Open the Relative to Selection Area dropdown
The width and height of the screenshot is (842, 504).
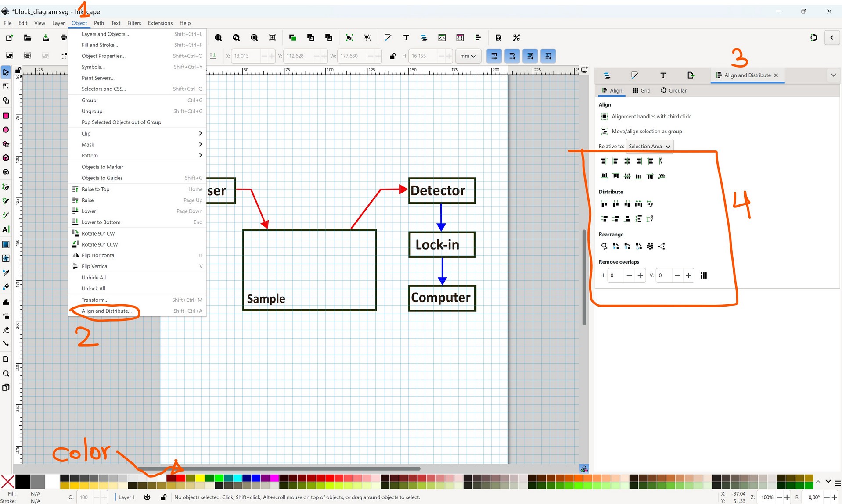tap(649, 147)
